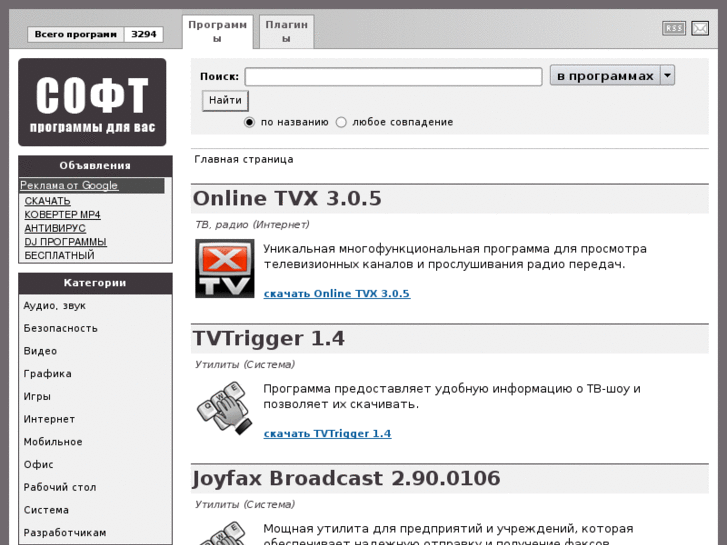Open the Joyfax Broadcast 2.90.0106 heading

click(x=346, y=478)
